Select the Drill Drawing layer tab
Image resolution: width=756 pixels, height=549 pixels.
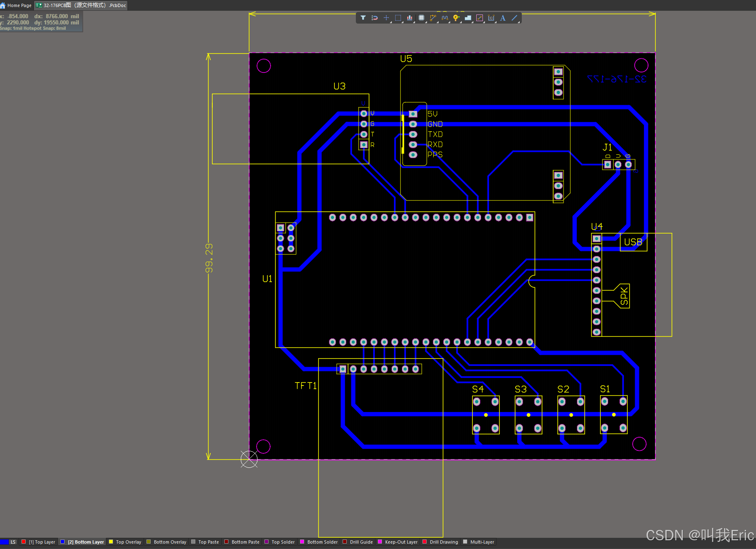[440, 542]
